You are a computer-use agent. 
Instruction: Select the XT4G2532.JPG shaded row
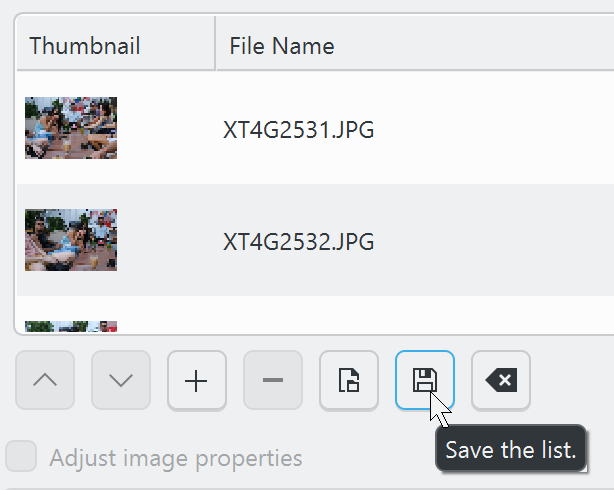(x=315, y=240)
